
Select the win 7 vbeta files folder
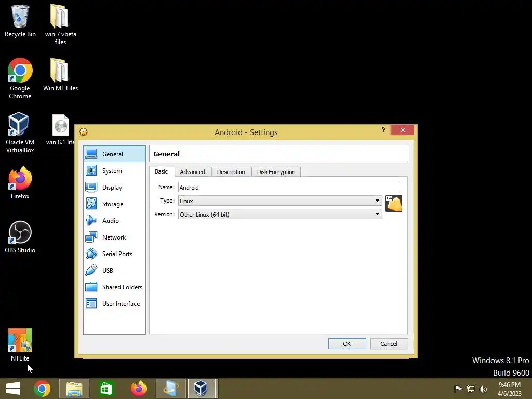[x=60, y=24]
